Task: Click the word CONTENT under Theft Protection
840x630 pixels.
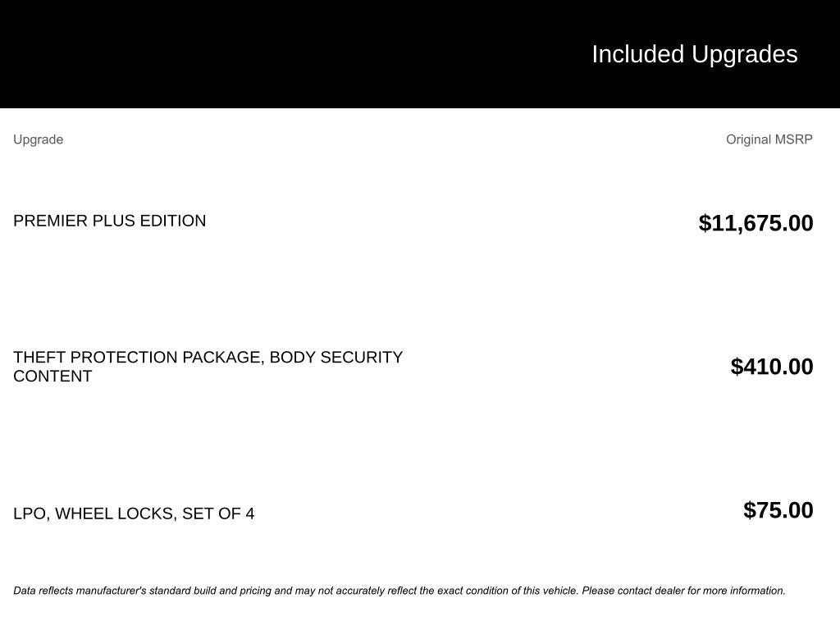Action: tap(52, 377)
